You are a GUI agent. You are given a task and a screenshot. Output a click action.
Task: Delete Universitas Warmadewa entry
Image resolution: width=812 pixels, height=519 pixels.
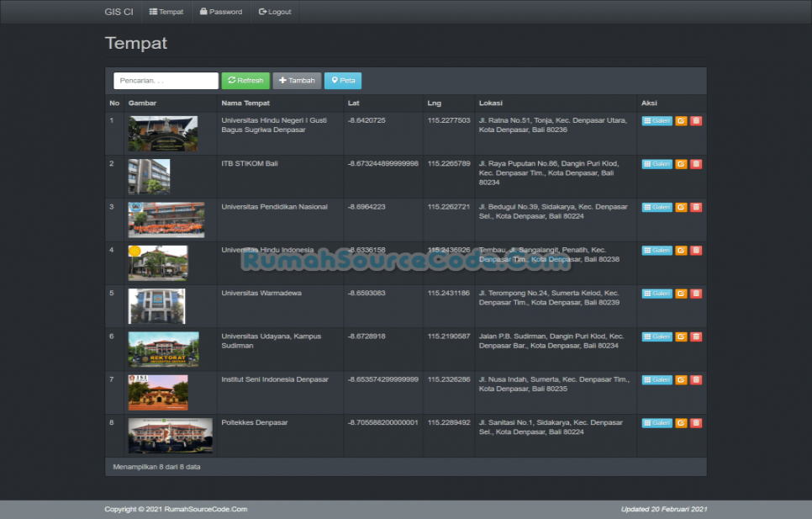tap(696, 294)
